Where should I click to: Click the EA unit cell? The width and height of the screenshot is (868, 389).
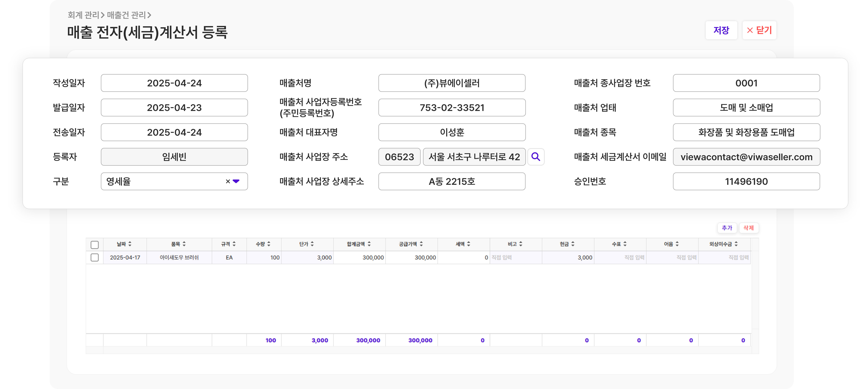coord(229,257)
